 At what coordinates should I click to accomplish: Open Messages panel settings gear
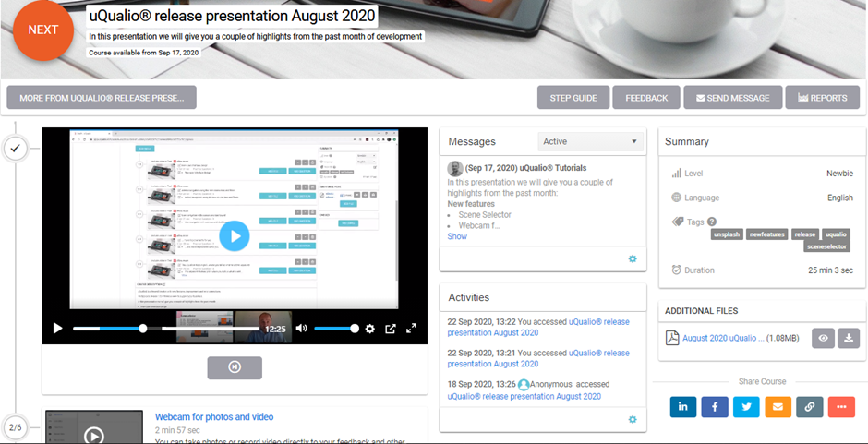[633, 259]
